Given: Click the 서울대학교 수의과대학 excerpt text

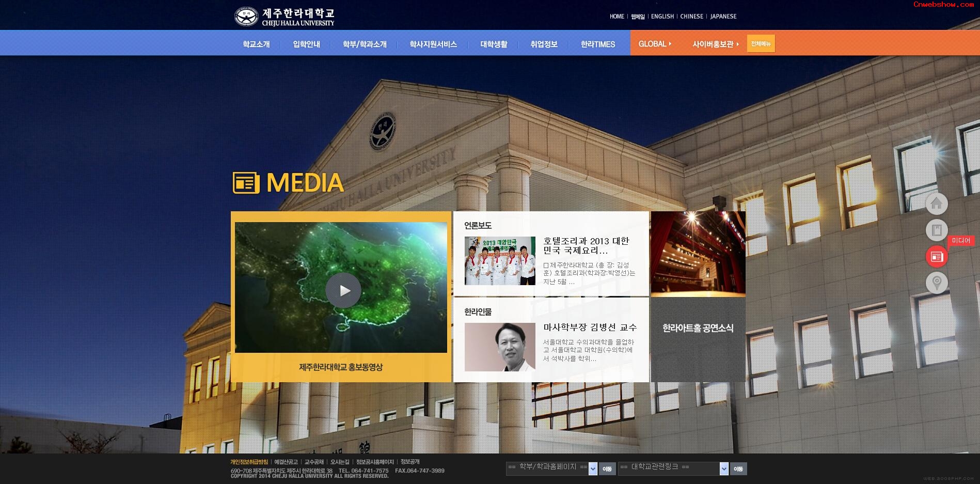Looking at the screenshot, I should 588,350.
